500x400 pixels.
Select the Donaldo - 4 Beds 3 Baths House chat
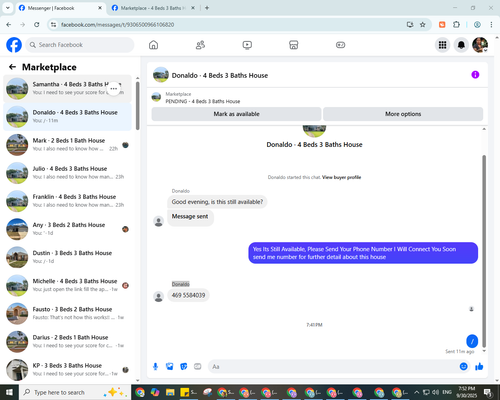coord(67,117)
